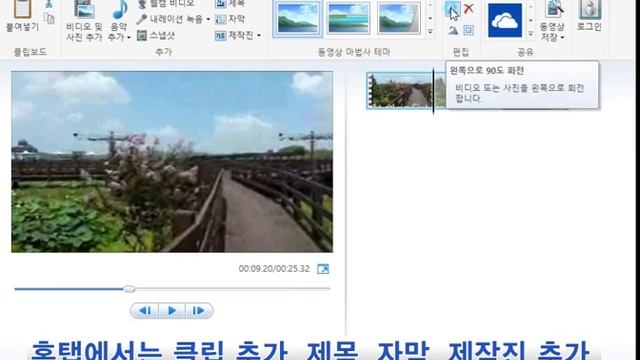Click 내레이션 녹음 microphone button
The image size is (640, 360).
coord(170,19)
